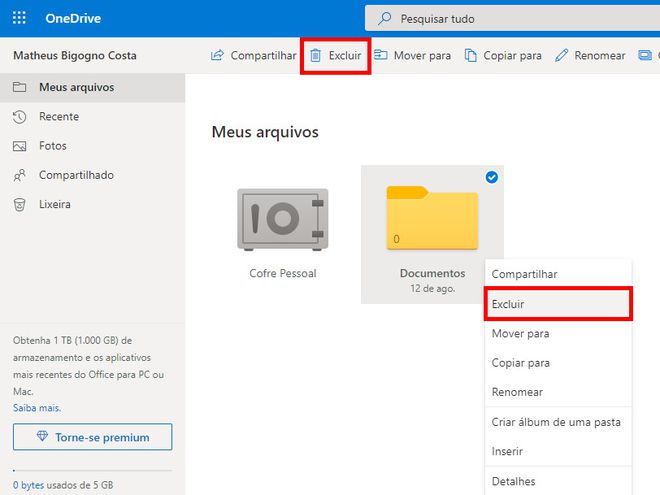Click the Torne-se premium button
Image resolution: width=660 pixels, height=495 pixels.
click(x=93, y=437)
